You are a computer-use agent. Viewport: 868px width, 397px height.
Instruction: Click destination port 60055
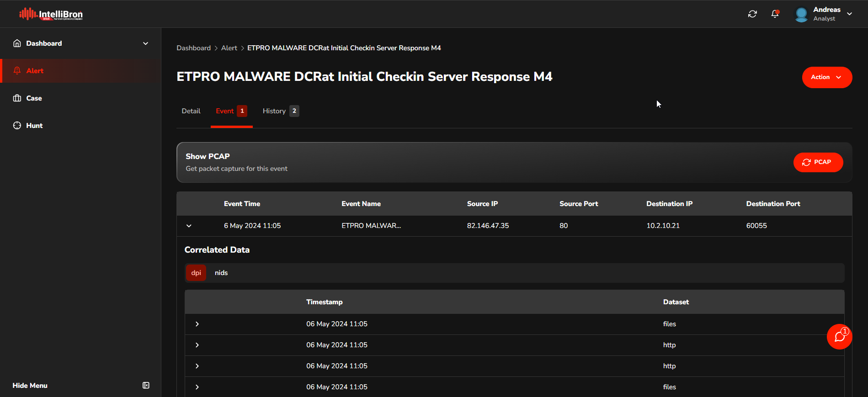coord(756,226)
